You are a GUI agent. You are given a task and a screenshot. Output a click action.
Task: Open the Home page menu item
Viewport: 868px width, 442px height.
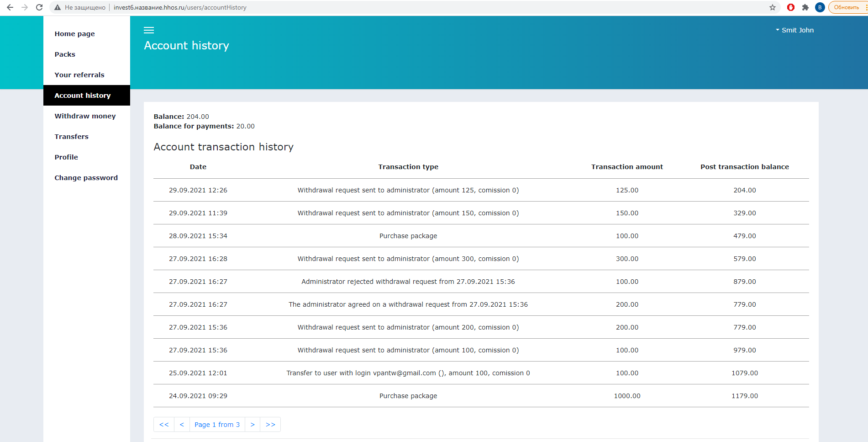coord(87,34)
